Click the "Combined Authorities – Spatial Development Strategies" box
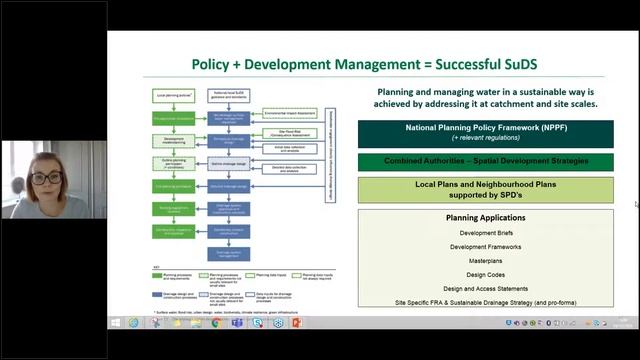The image size is (640, 360). click(x=486, y=162)
